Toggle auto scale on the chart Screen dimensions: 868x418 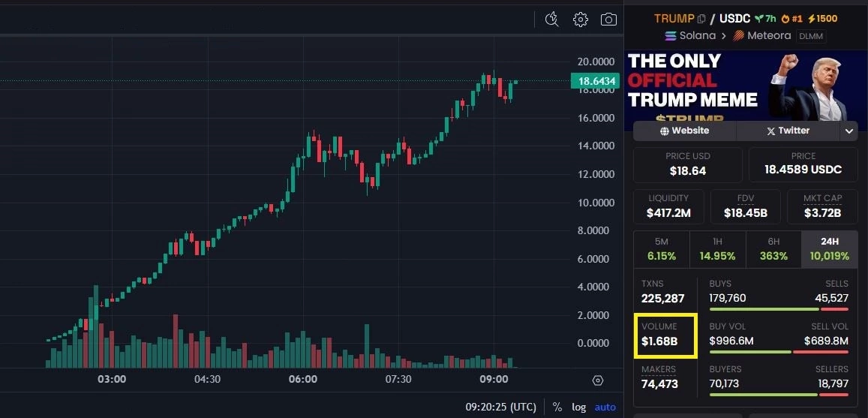(x=605, y=407)
